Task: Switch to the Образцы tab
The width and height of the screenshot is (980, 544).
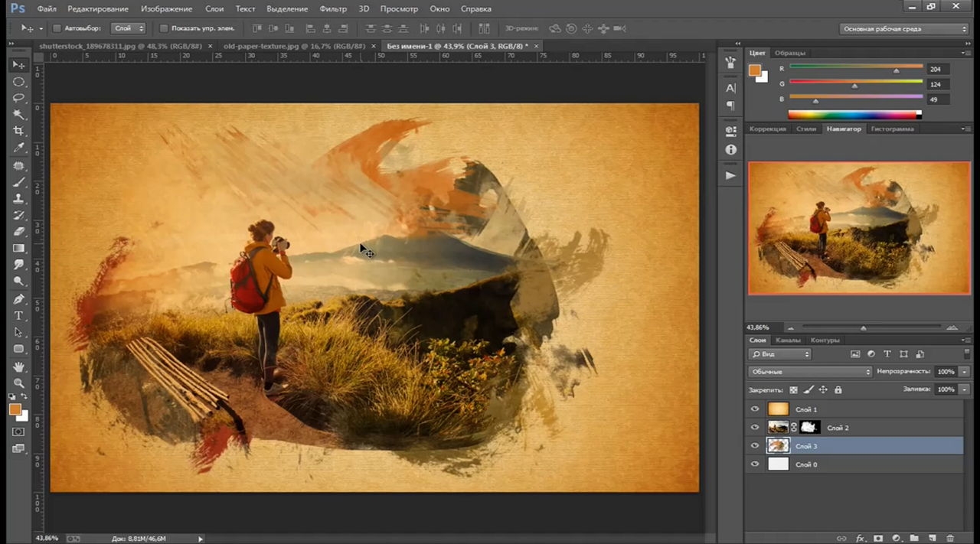Action: (x=789, y=54)
